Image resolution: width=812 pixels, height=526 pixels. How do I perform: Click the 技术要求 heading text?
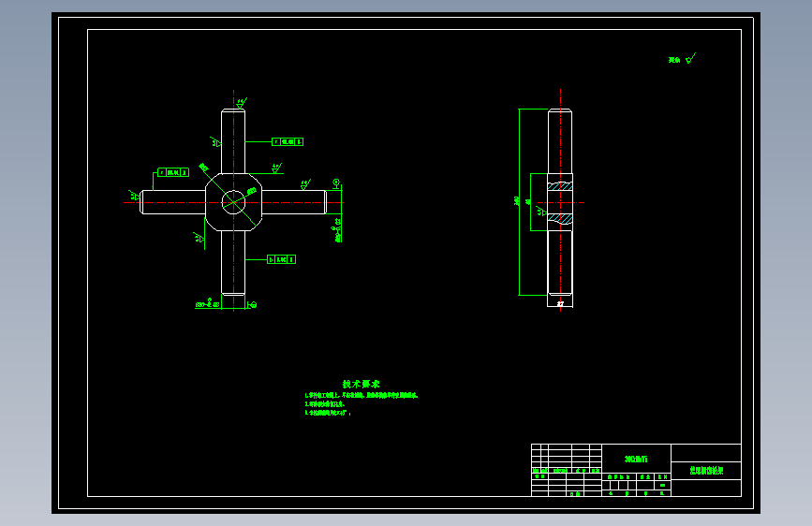coord(361,384)
